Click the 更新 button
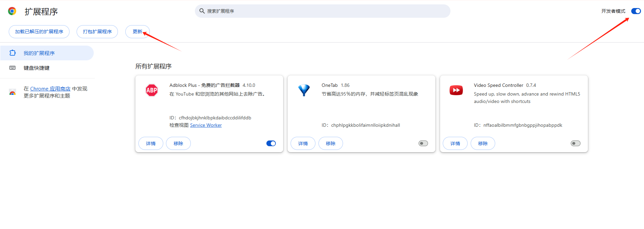 point(137,32)
